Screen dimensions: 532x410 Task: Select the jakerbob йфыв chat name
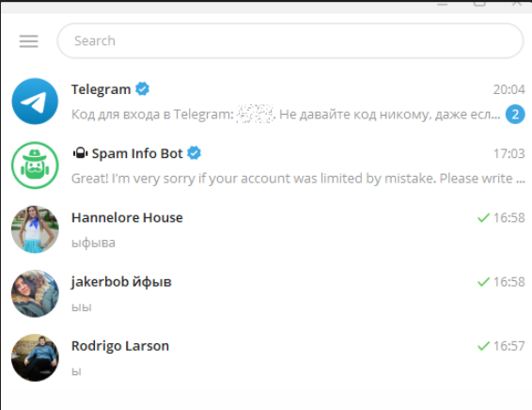click(121, 282)
